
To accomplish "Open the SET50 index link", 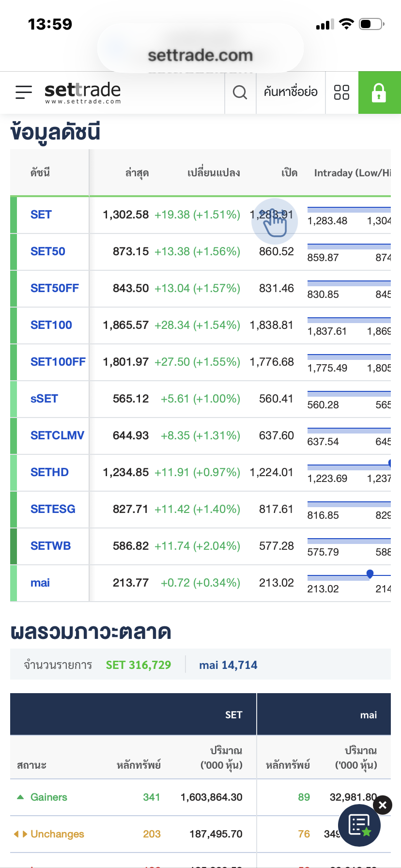I will click(x=47, y=251).
